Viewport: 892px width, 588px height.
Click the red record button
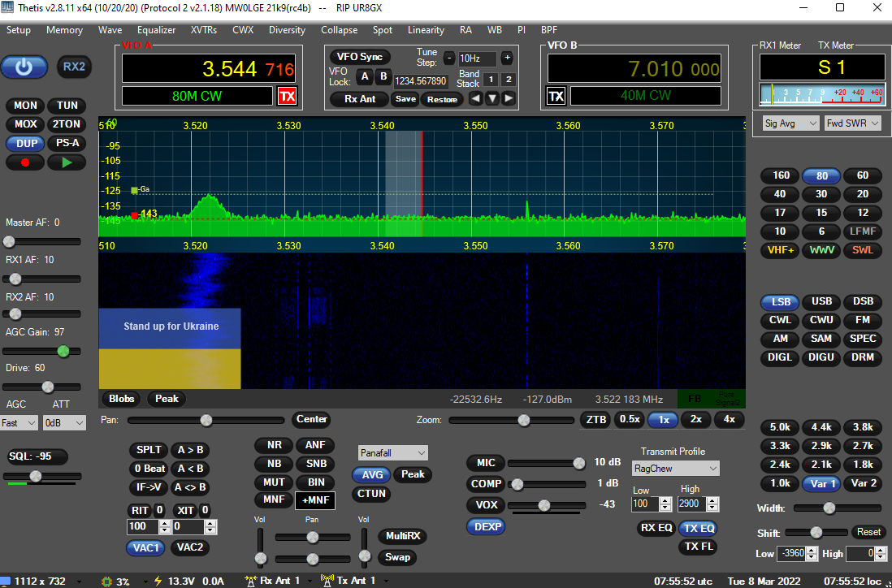pos(25,162)
